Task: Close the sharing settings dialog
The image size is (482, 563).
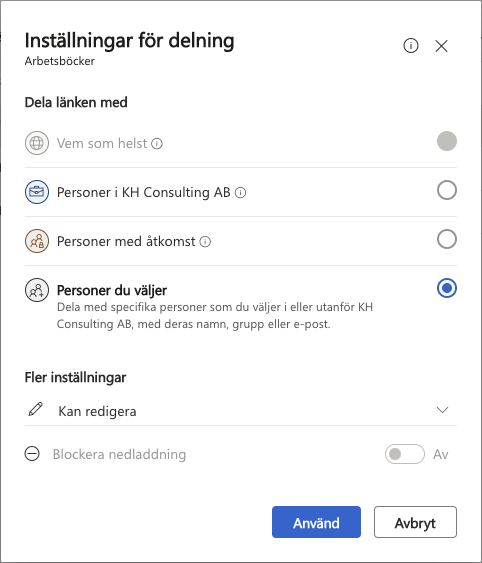Action: [441, 46]
